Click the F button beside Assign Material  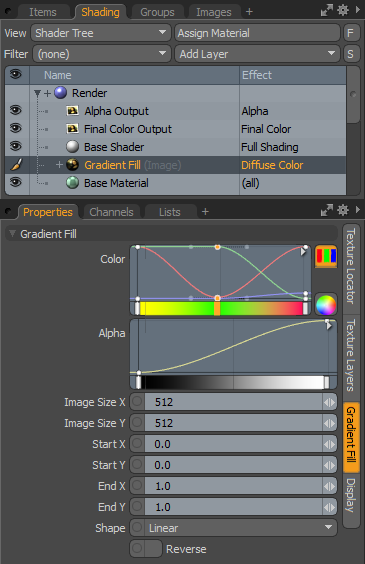(x=350, y=33)
